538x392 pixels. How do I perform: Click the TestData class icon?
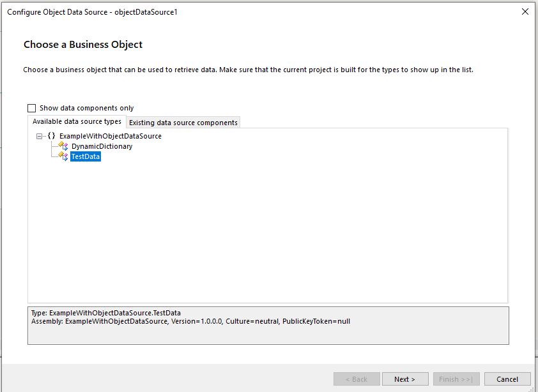[x=63, y=156]
